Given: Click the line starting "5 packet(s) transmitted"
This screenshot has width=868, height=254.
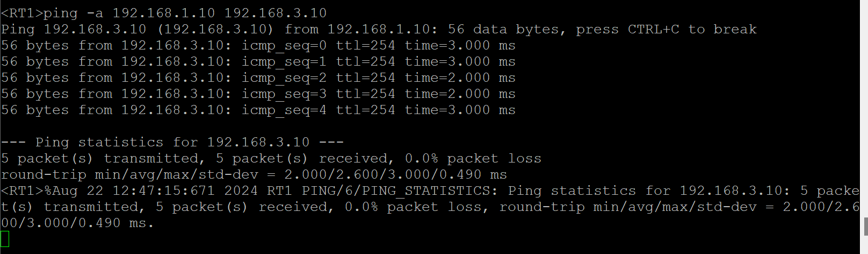Looking at the screenshot, I should (271, 158).
